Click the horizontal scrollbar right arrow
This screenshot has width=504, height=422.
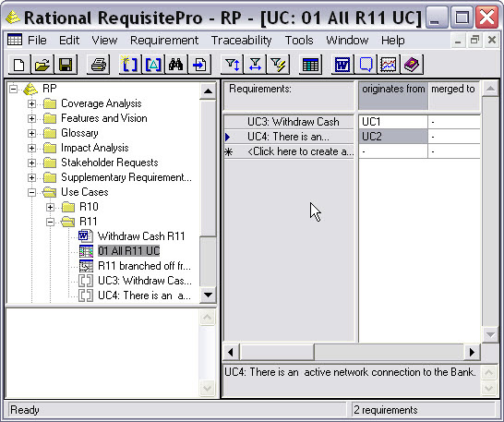pos(472,352)
